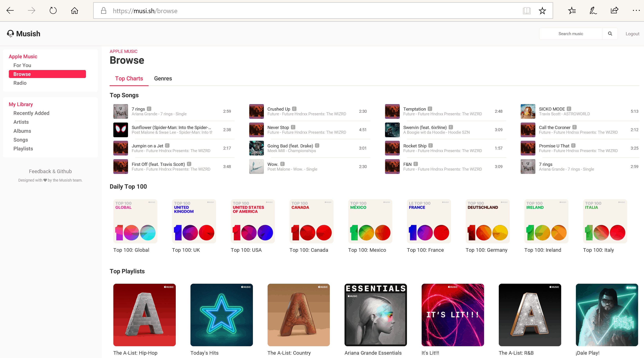This screenshot has height=358, width=644.
Task: Toggle the favorites list star icon
Action: coord(572,11)
